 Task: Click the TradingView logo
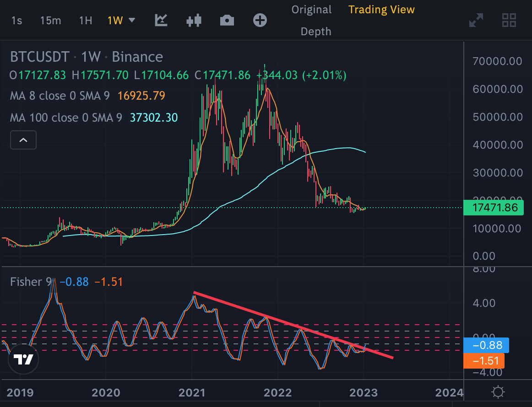click(23, 359)
